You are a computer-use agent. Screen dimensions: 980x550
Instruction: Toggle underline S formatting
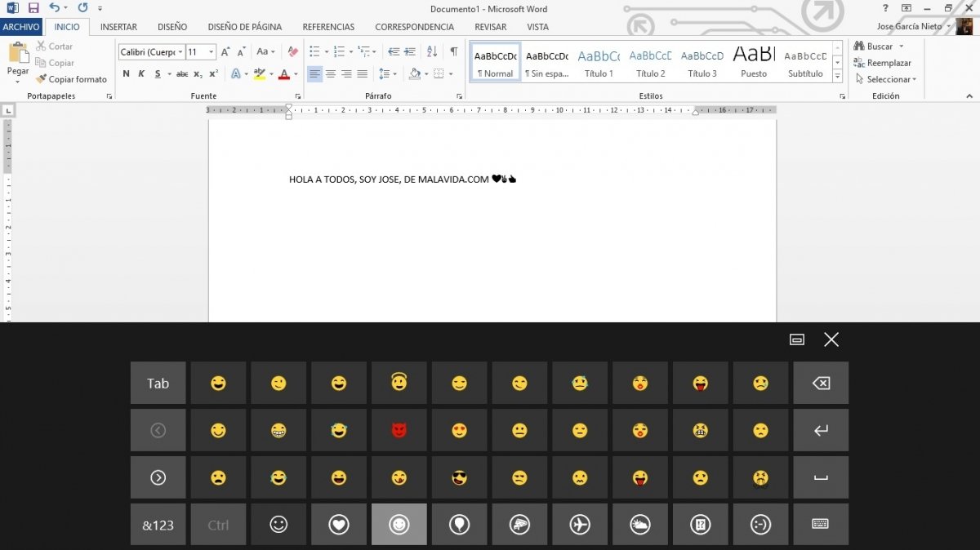click(156, 73)
